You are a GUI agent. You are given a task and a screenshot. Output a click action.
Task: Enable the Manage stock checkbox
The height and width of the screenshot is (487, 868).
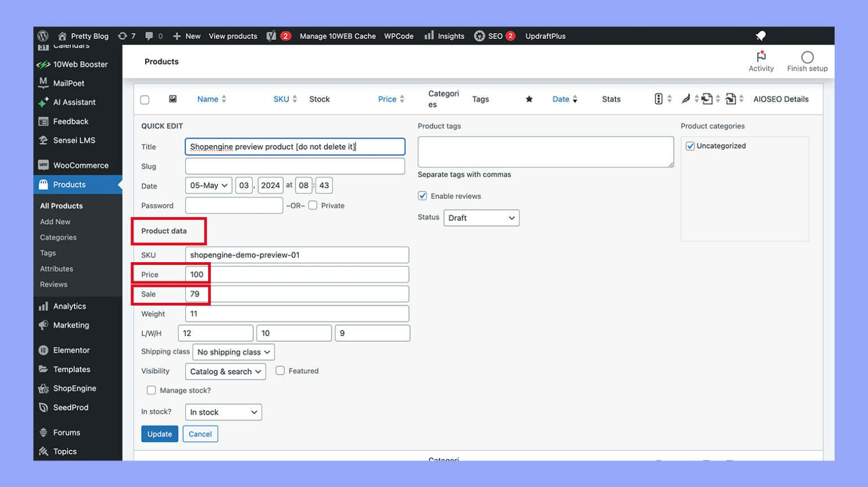pyautogui.click(x=151, y=390)
